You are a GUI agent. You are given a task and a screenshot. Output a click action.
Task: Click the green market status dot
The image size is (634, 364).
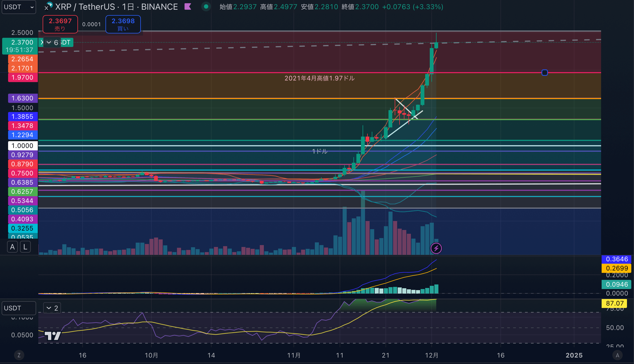[x=206, y=7]
